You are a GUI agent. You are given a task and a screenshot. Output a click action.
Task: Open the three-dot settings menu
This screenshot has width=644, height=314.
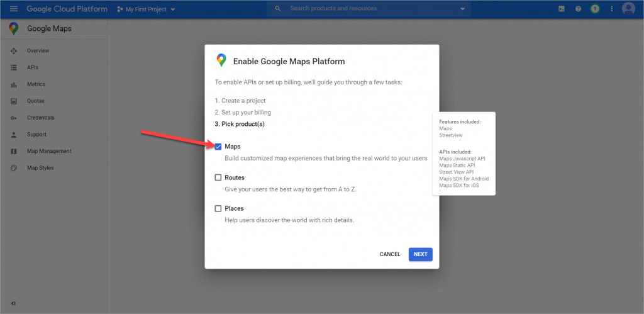(611, 9)
